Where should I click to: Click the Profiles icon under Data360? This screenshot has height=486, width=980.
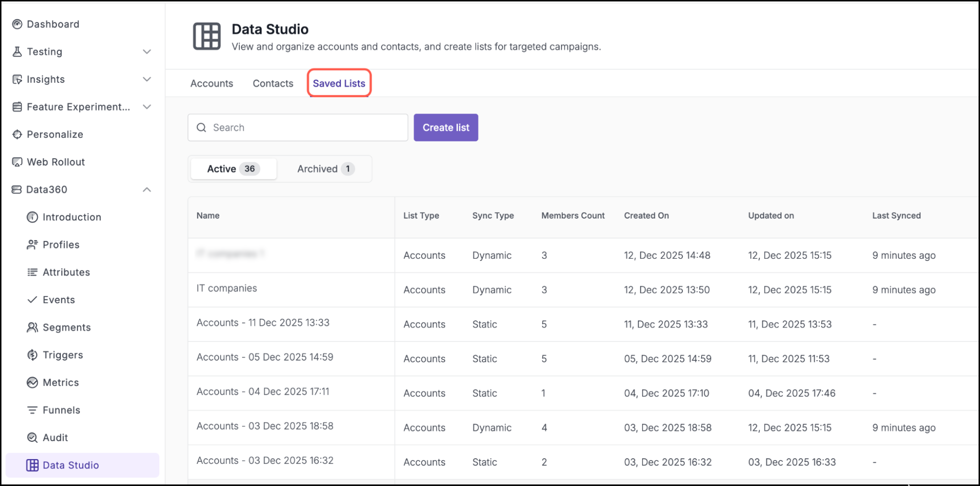point(32,244)
